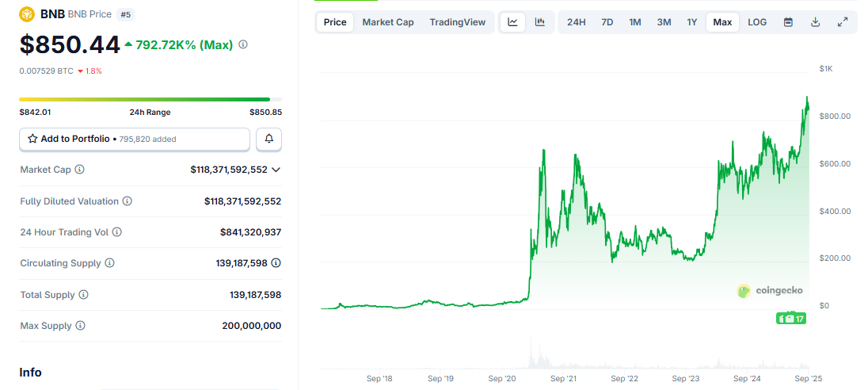Select the Market Cap chart tab

[x=388, y=22]
